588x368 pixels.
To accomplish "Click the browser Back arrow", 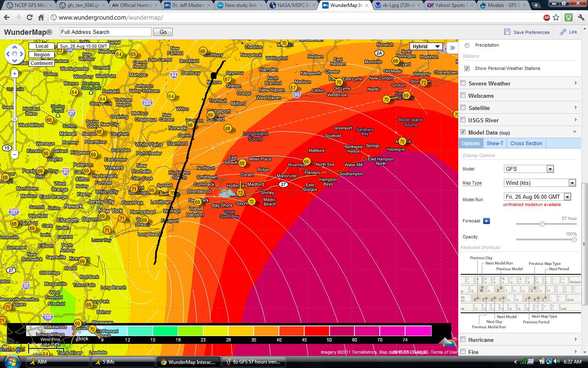I will pos(7,18).
